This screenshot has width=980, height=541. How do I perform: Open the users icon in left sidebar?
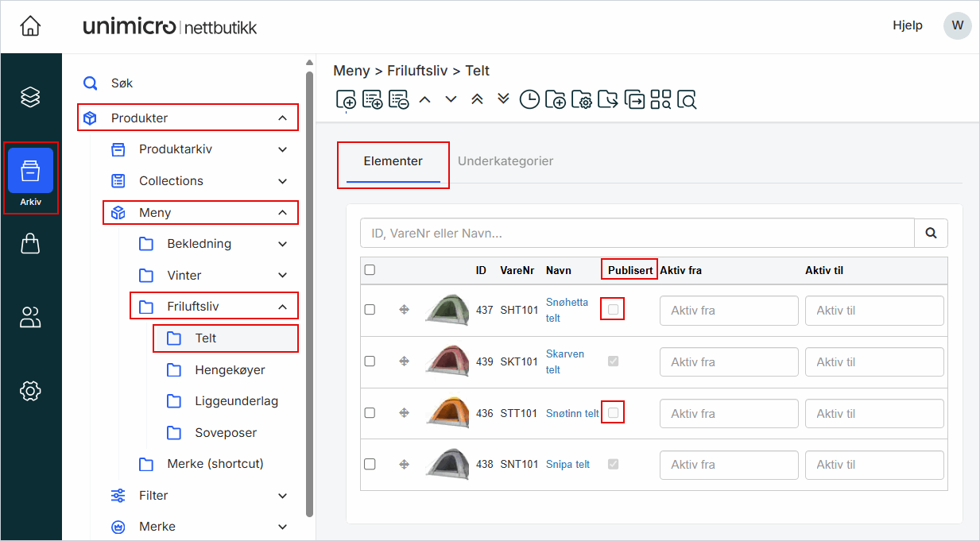tap(30, 318)
